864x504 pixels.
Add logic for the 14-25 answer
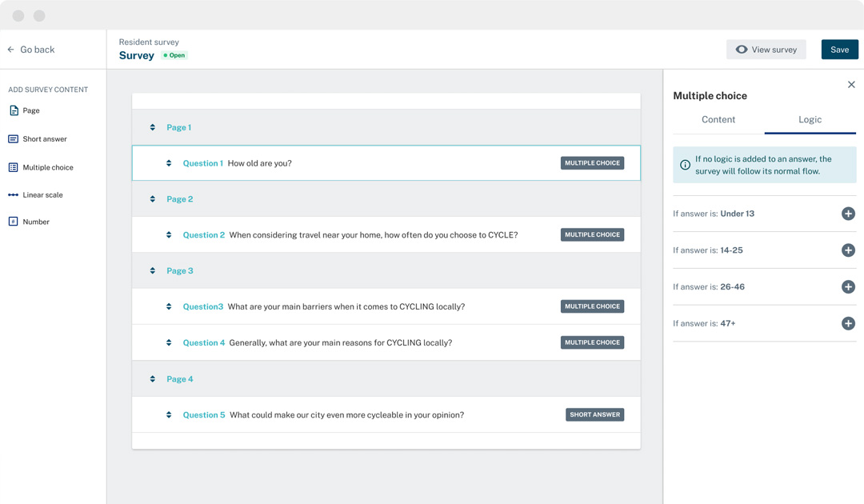point(848,250)
